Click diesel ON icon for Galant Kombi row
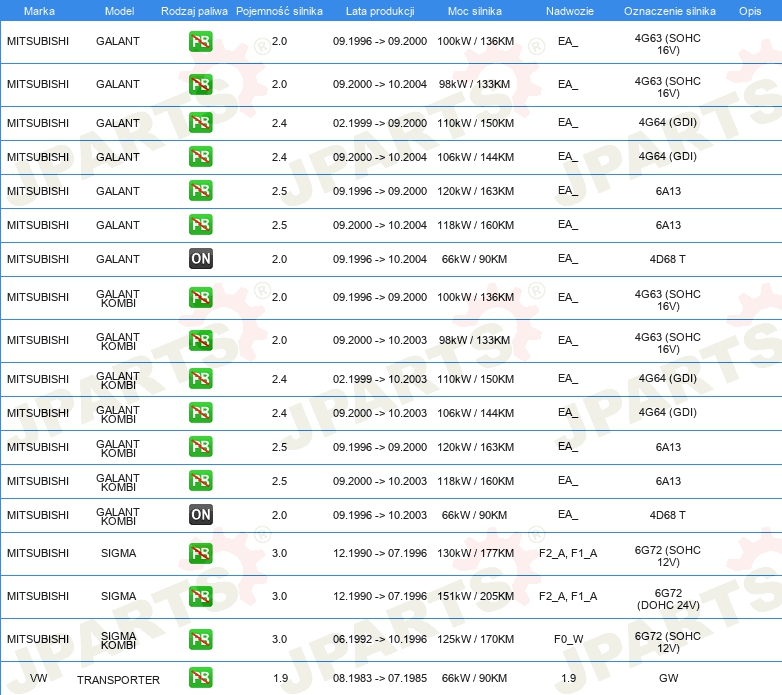Screen dimensions: 782x695 (x=200, y=515)
